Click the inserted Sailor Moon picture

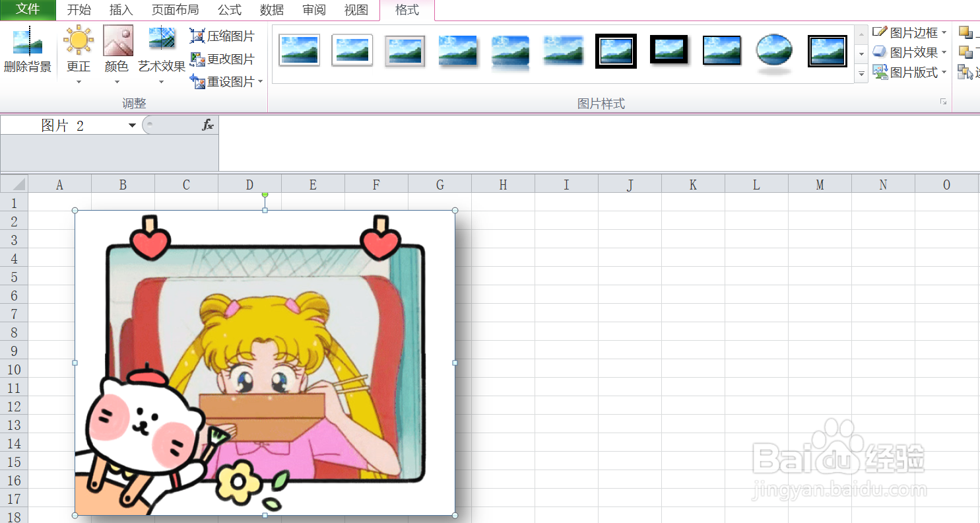(x=265, y=363)
